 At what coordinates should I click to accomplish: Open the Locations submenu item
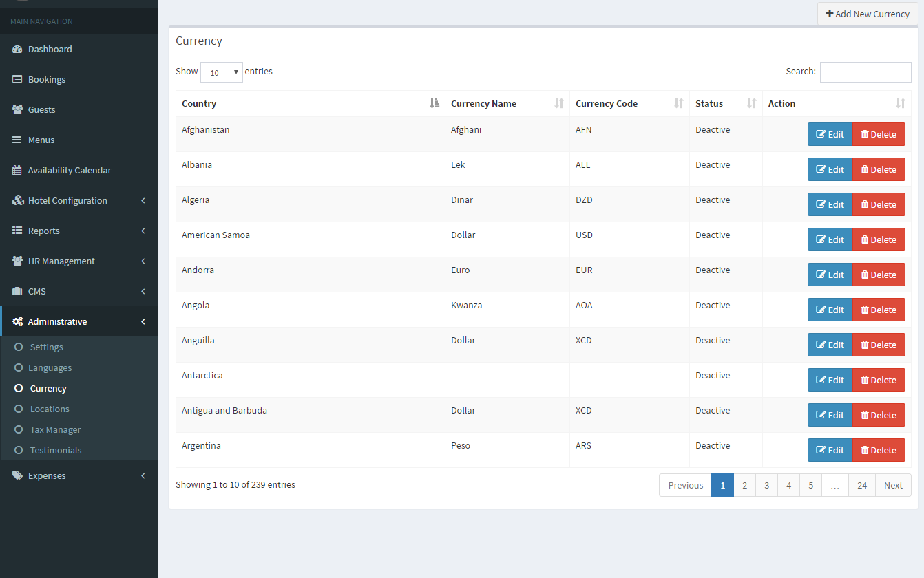click(50, 409)
